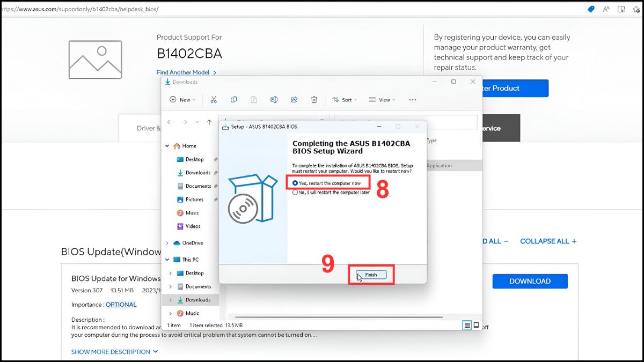
Task: Click the blue DOWNLOAD button on ASUS page
Action: [530, 281]
